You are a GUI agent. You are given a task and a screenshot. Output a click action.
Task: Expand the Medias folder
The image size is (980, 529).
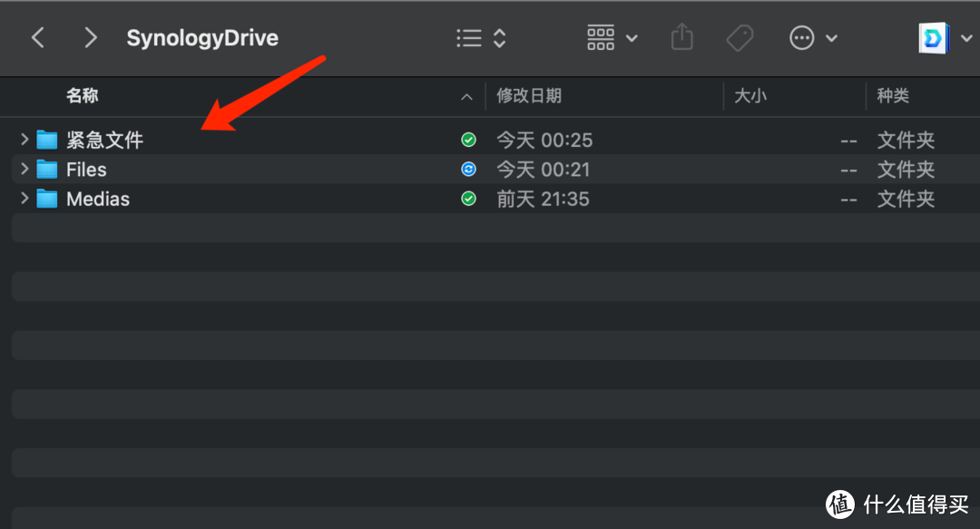pos(24,198)
